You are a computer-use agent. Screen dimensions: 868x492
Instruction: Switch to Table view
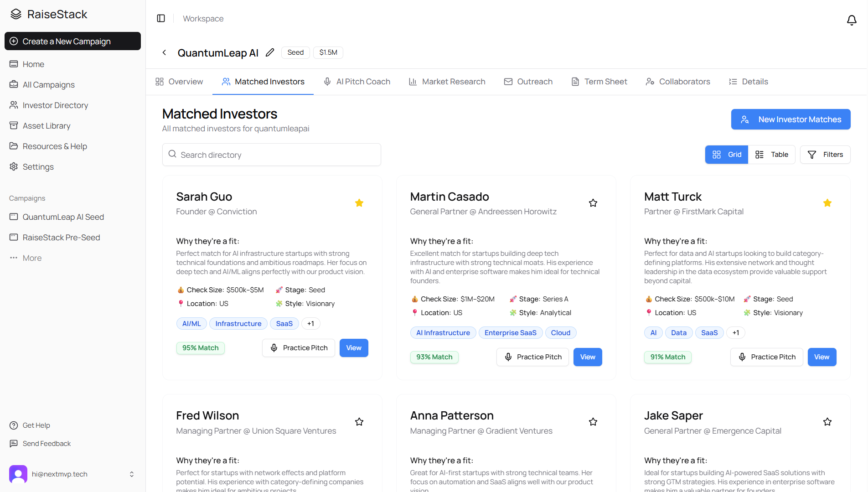pyautogui.click(x=772, y=155)
